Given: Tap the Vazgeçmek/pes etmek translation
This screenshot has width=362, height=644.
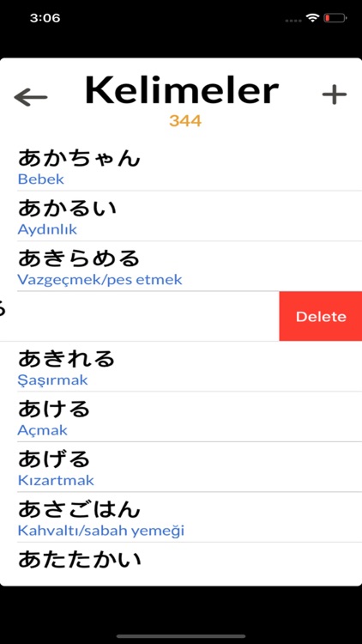Looking at the screenshot, I should 100,280.
